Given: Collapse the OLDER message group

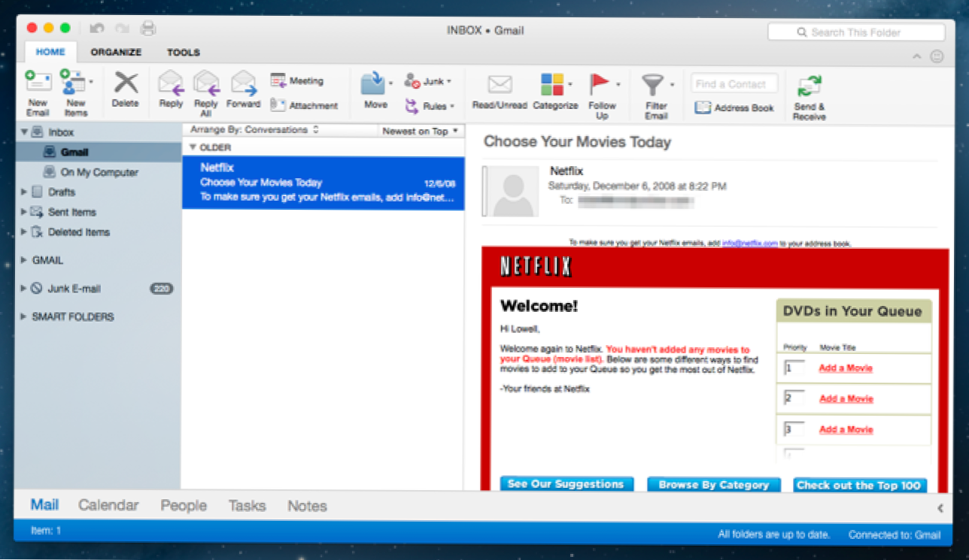Looking at the screenshot, I should (193, 147).
